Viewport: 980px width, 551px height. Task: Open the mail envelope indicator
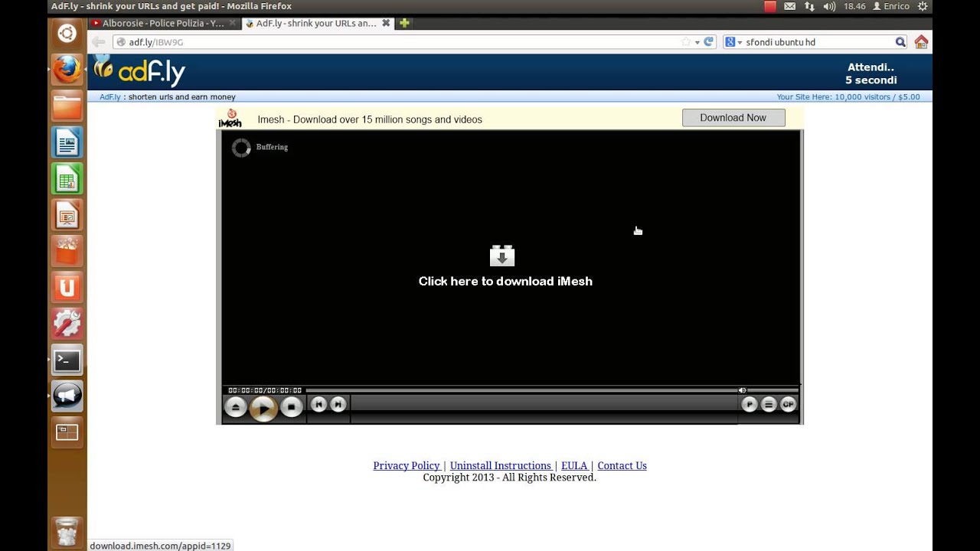789,6
